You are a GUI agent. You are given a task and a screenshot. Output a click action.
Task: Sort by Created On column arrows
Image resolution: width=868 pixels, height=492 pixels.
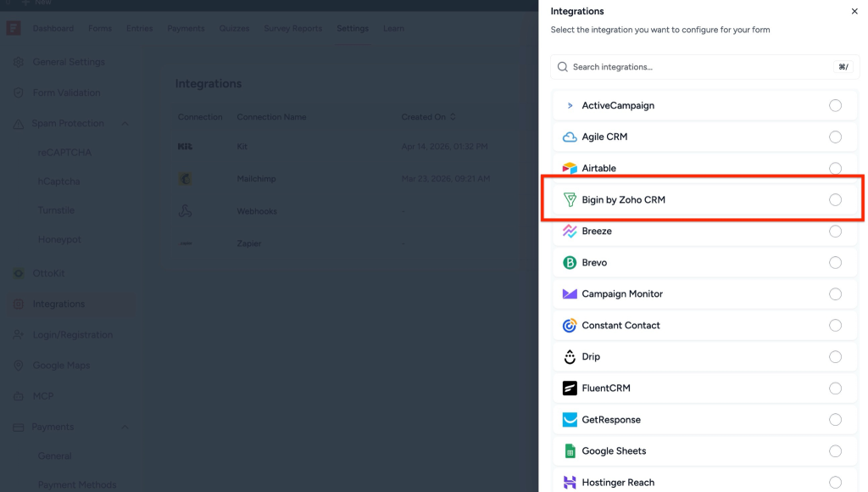(x=453, y=117)
